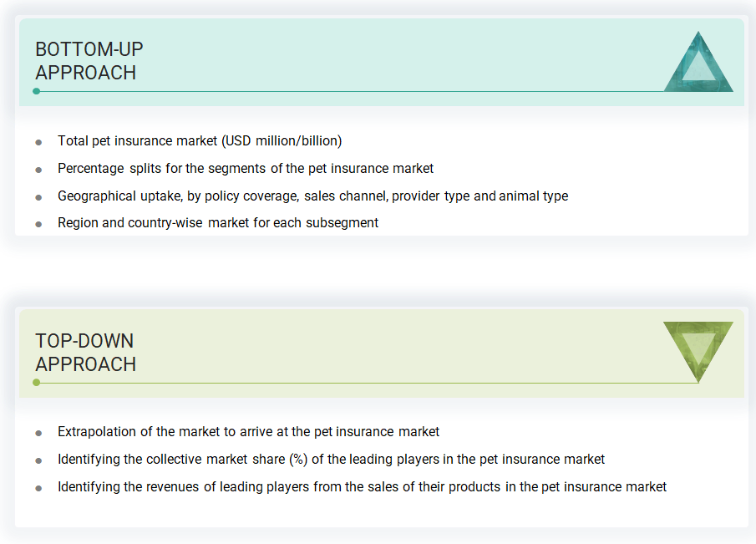Click the bullet icon beside Geographical uptake line
Viewport: 756px width, 544px height.
38,196
